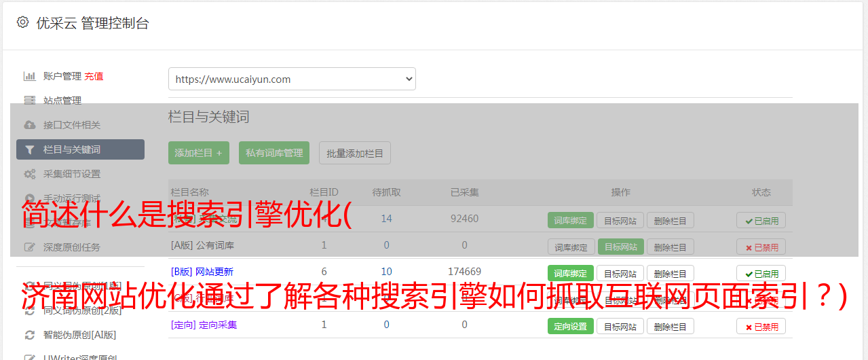Click 删除栏目 in the 网站更新 row
Screen dimensions: 868x360
670,273
